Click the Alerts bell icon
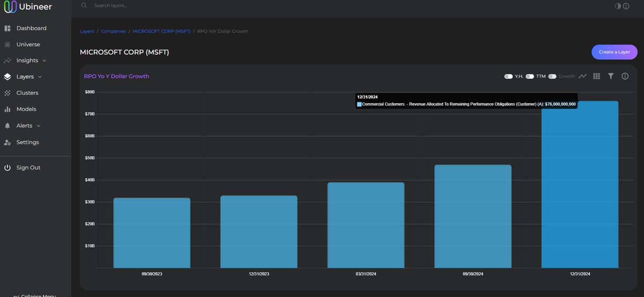The width and height of the screenshot is (644, 297). 8,126
